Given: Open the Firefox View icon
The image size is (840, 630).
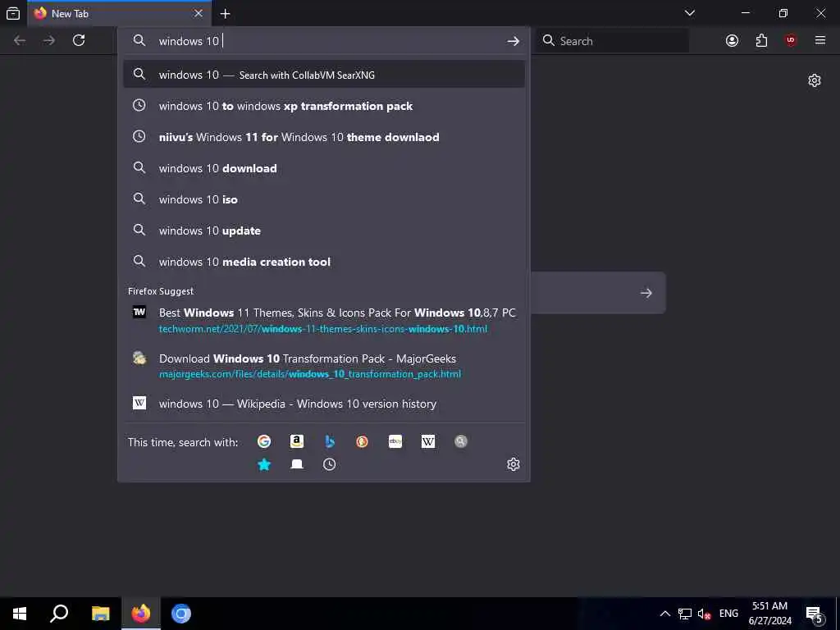Looking at the screenshot, I should pos(13,13).
